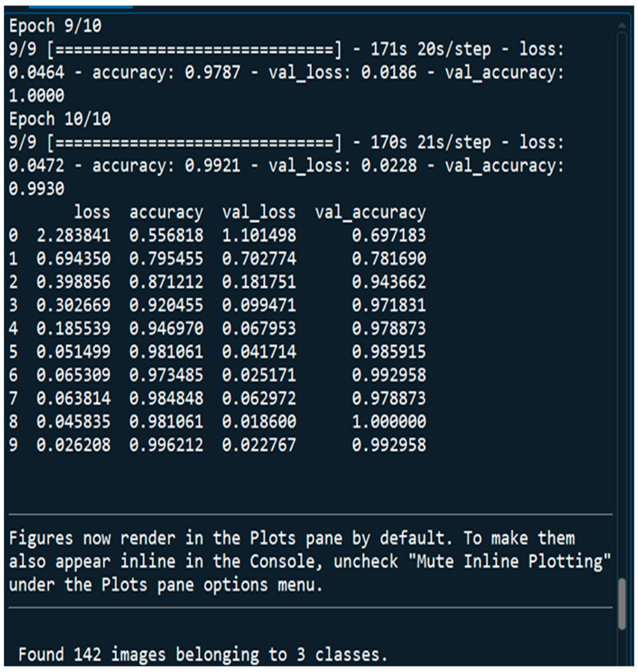Click the 0.9930 val_accuracy value under Epoch 10/10
Screen dimensions: 638x672
coord(37,189)
